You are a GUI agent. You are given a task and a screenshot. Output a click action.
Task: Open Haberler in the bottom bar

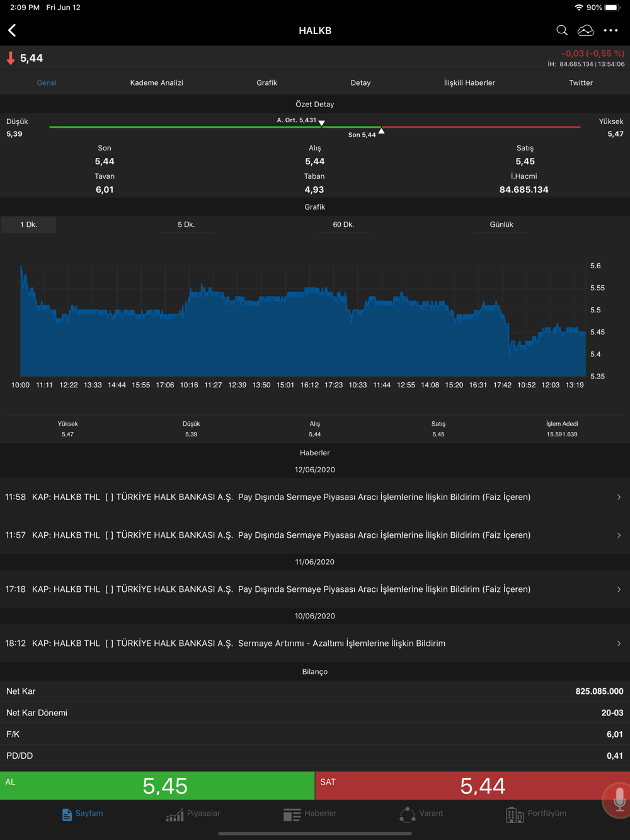pos(310,814)
